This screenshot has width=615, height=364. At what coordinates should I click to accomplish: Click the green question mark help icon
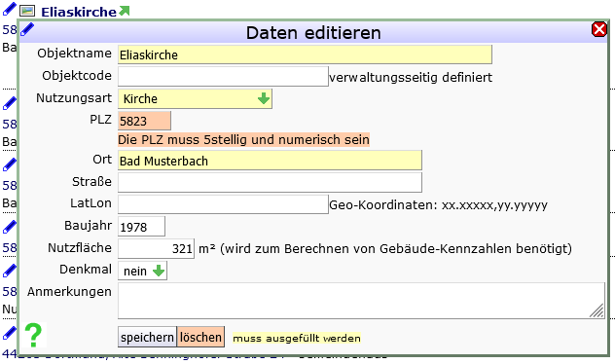33,335
